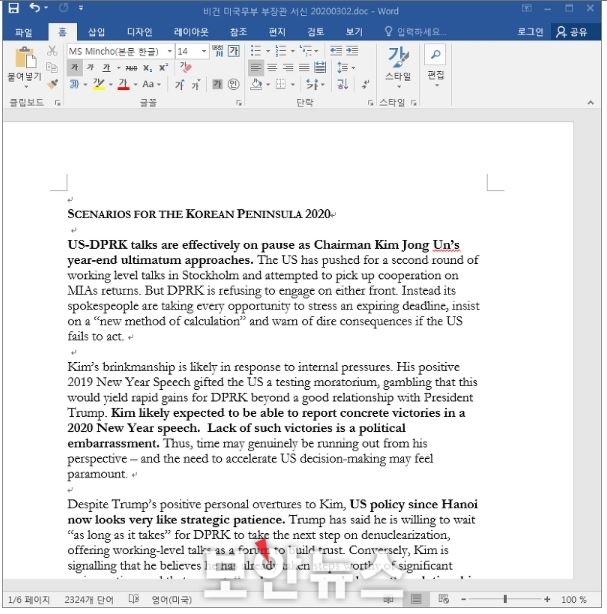This screenshot has height=614, width=607.
Task: Click the proofing book icon in status bar
Action: tap(134, 599)
